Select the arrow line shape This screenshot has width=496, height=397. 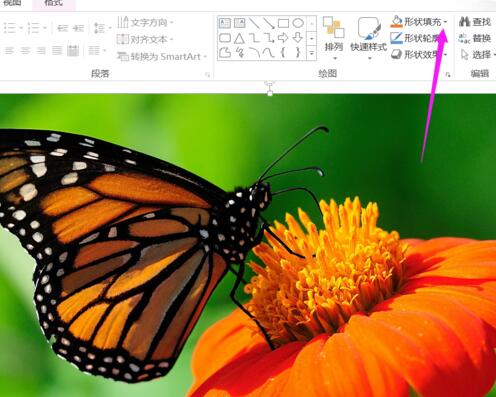tap(269, 23)
